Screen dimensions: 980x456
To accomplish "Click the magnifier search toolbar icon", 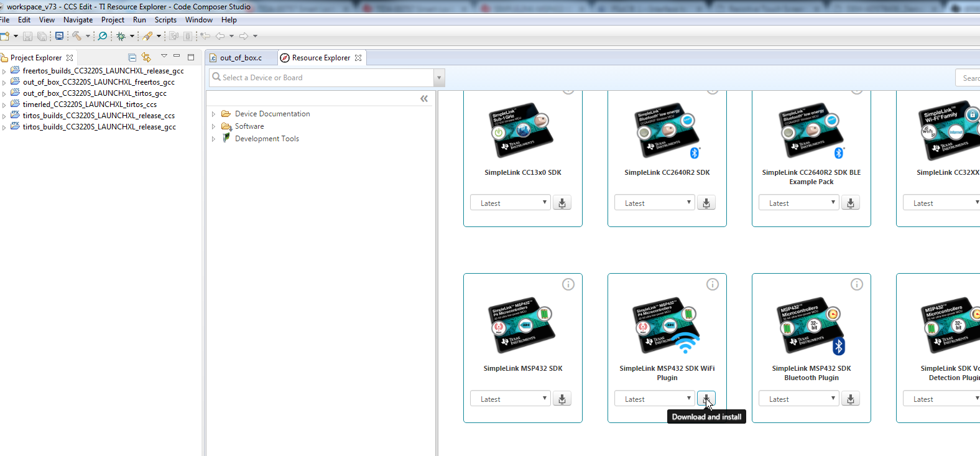I will [103, 36].
